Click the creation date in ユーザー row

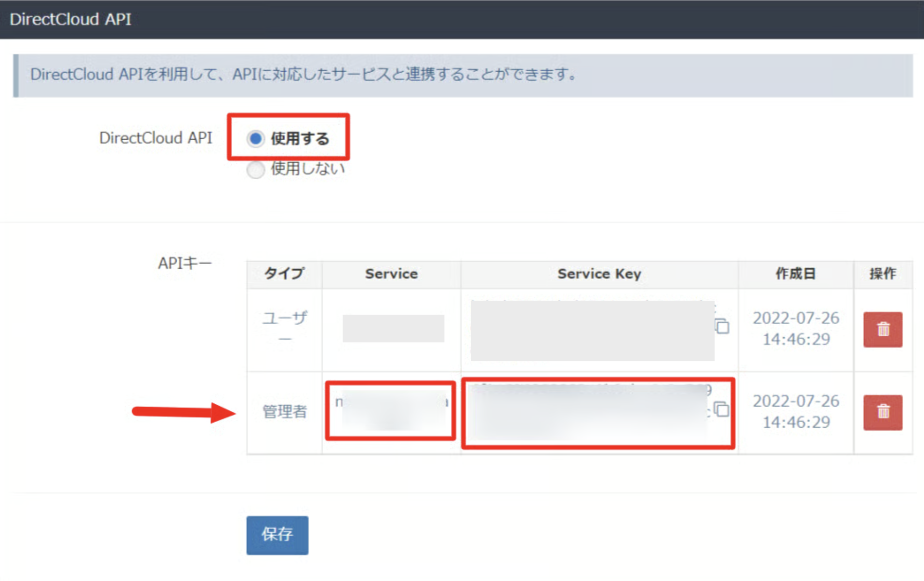[x=796, y=329]
